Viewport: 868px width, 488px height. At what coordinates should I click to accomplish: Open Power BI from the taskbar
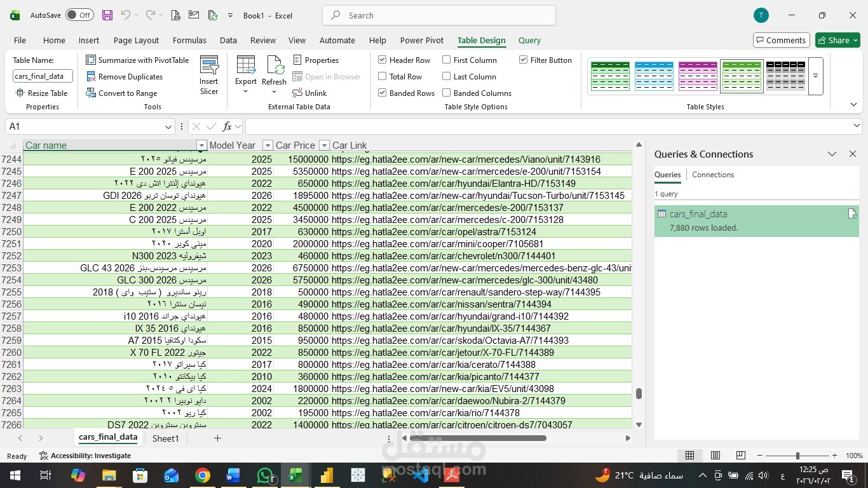(327, 475)
